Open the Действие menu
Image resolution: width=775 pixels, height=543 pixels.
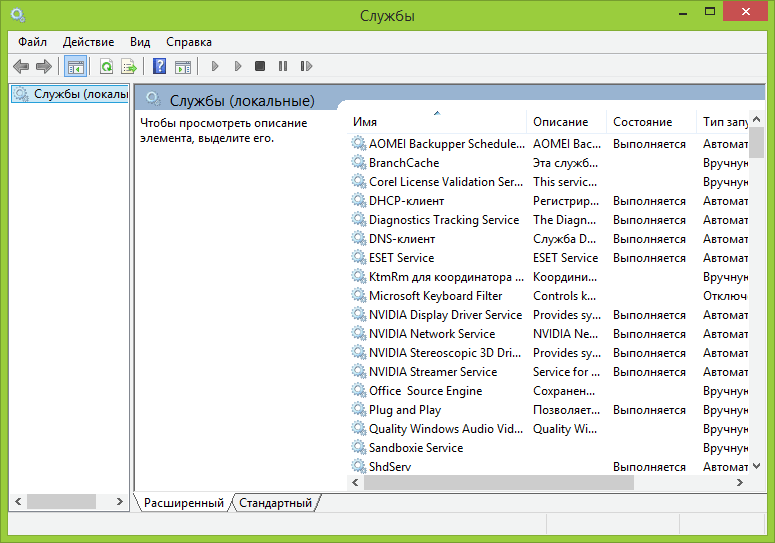coord(88,42)
